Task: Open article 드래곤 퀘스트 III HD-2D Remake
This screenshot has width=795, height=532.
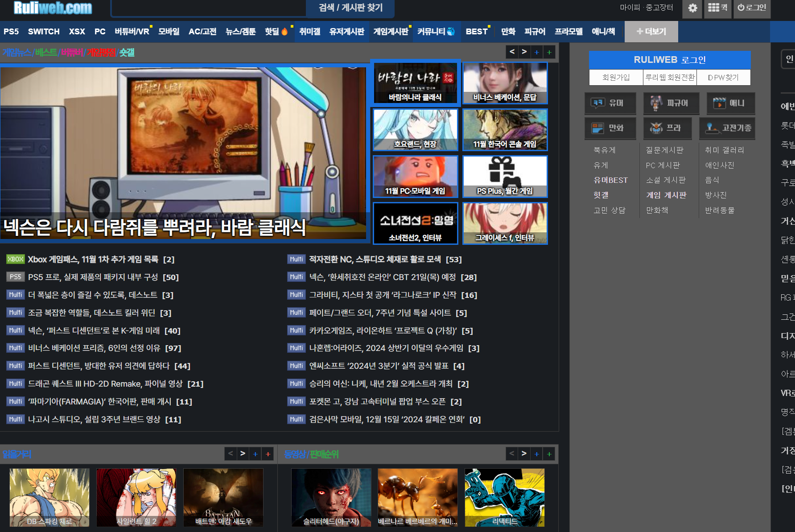Action: (105, 384)
